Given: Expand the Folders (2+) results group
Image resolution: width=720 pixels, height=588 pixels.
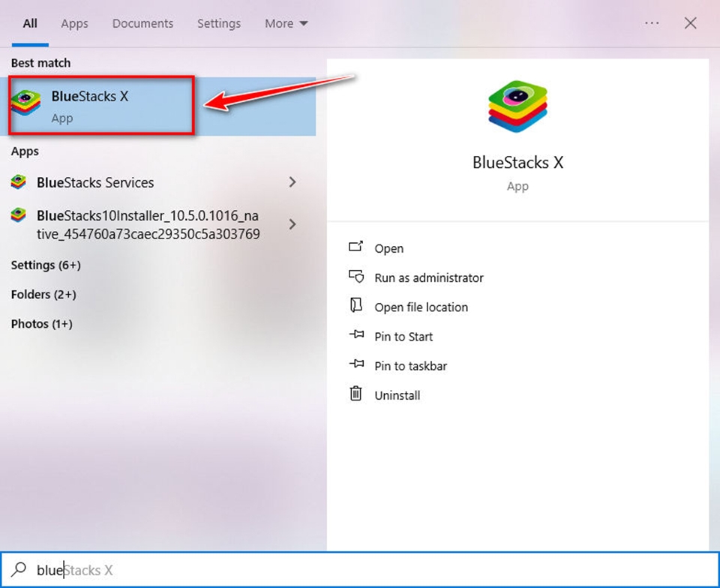Looking at the screenshot, I should coord(43,294).
